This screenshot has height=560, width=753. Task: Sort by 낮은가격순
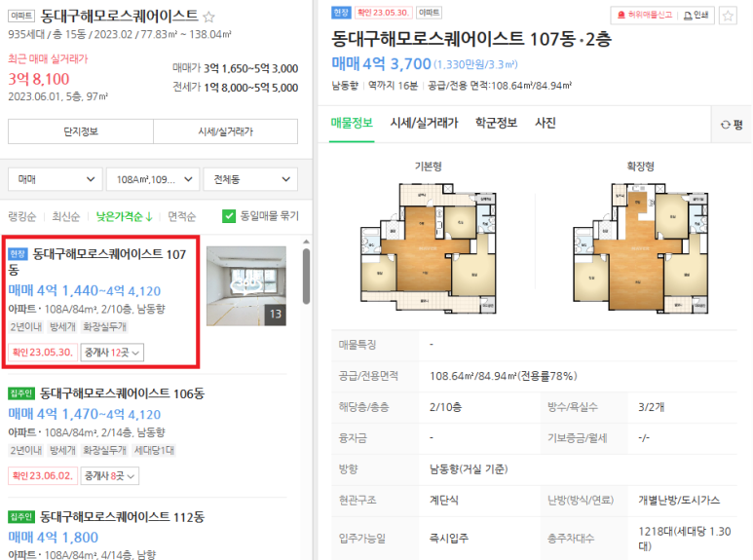pos(125,216)
